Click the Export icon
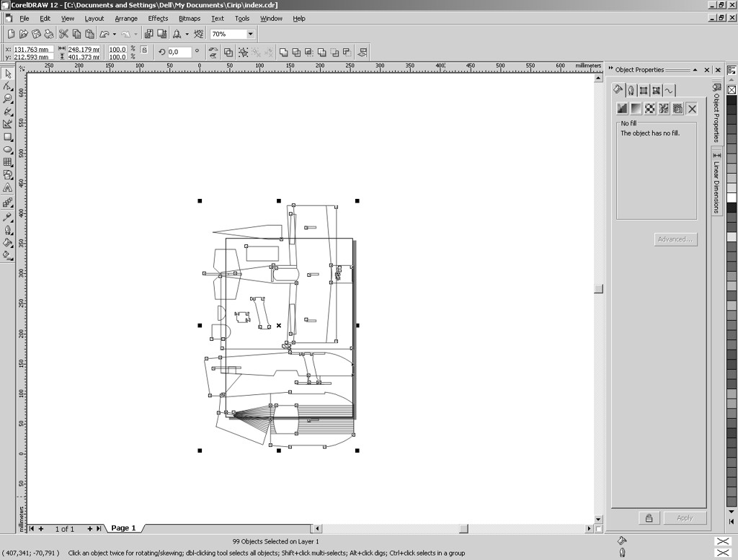 (x=162, y=34)
